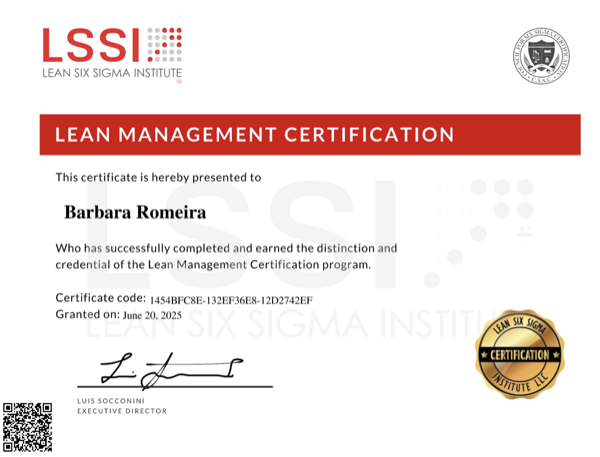Click the name Luis Socconini
This screenshot has width=600, height=457.
[111, 401]
